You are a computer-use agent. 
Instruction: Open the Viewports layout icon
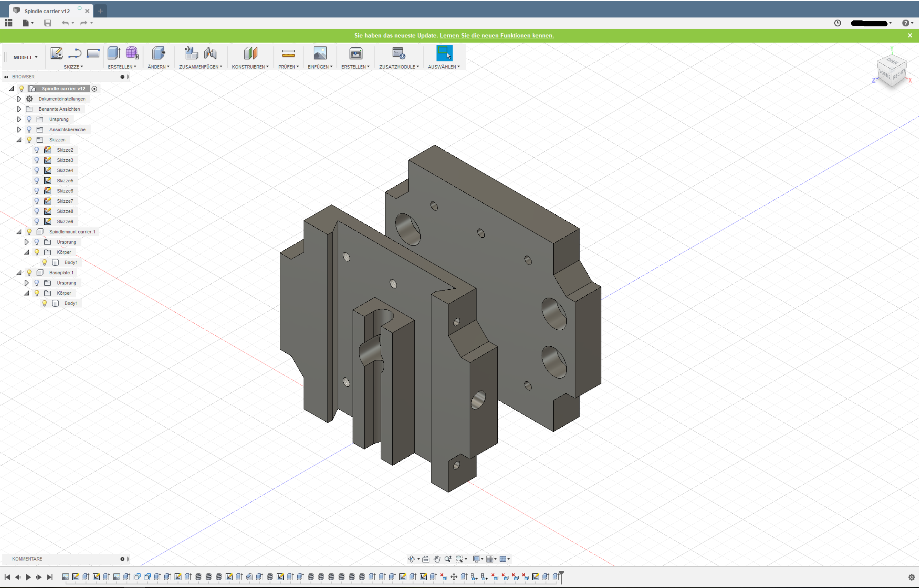[x=503, y=559]
